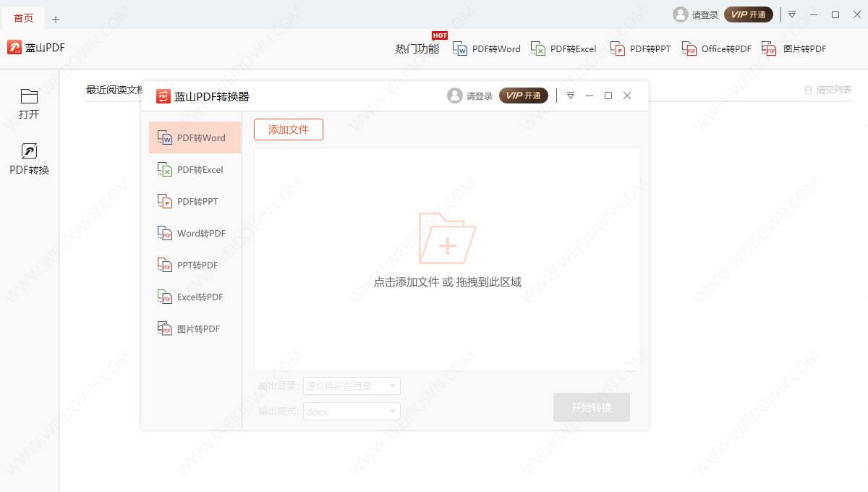Open PDF转PPT tool in main toolbar

[641, 49]
